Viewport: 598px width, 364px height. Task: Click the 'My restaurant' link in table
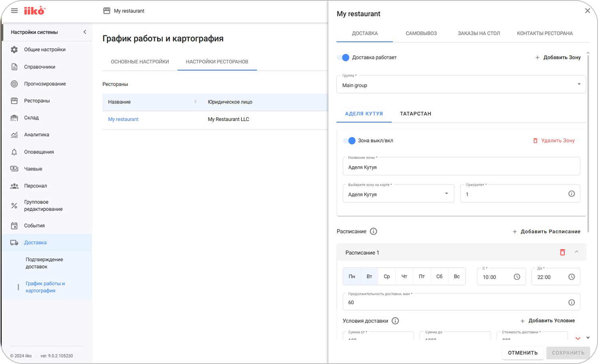[x=123, y=119]
